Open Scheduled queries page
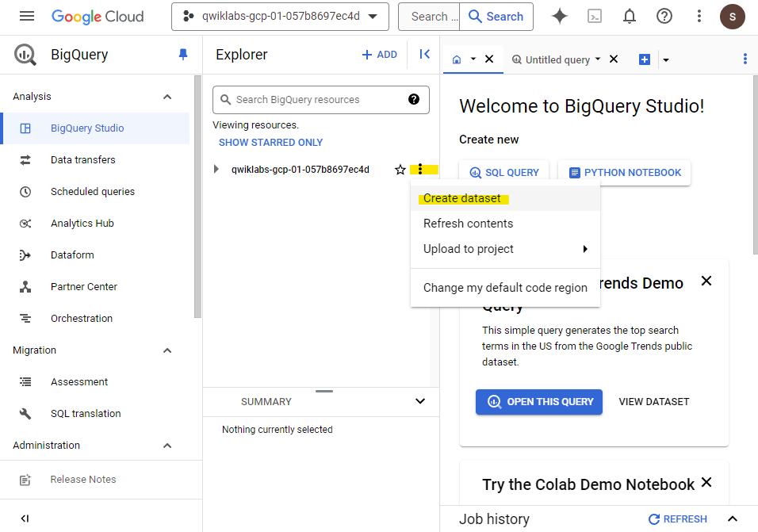Viewport: 758px width, 532px height. [x=95, y=191]
